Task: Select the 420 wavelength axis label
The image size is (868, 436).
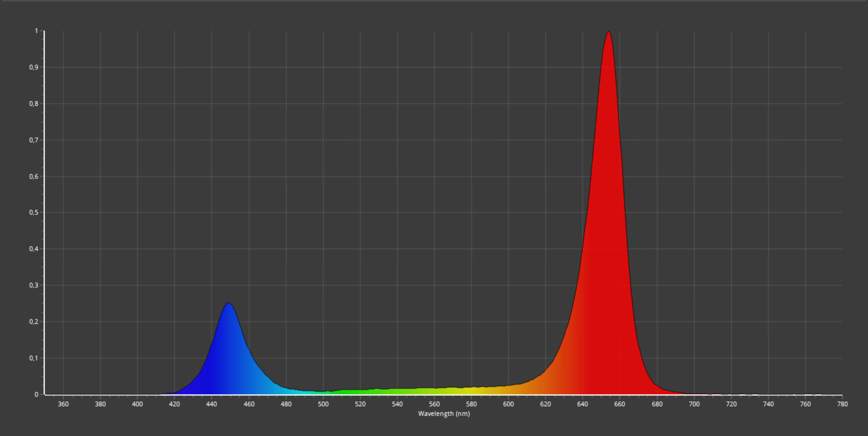Action: click(x=174, y=404)
